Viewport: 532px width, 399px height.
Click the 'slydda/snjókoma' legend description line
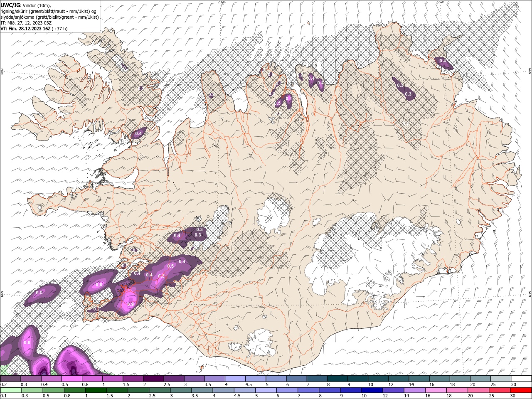click(50, 17)
